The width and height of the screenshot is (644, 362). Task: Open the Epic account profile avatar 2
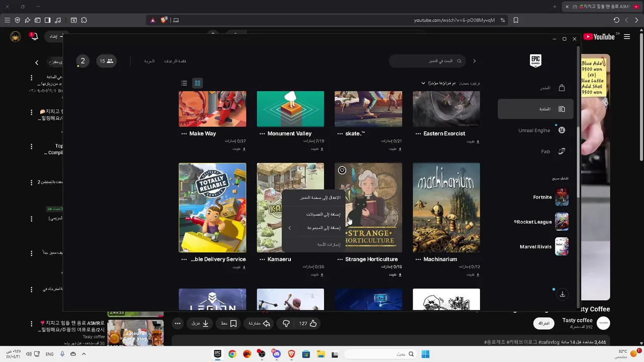pyautogui.click(x=83, y=61)
